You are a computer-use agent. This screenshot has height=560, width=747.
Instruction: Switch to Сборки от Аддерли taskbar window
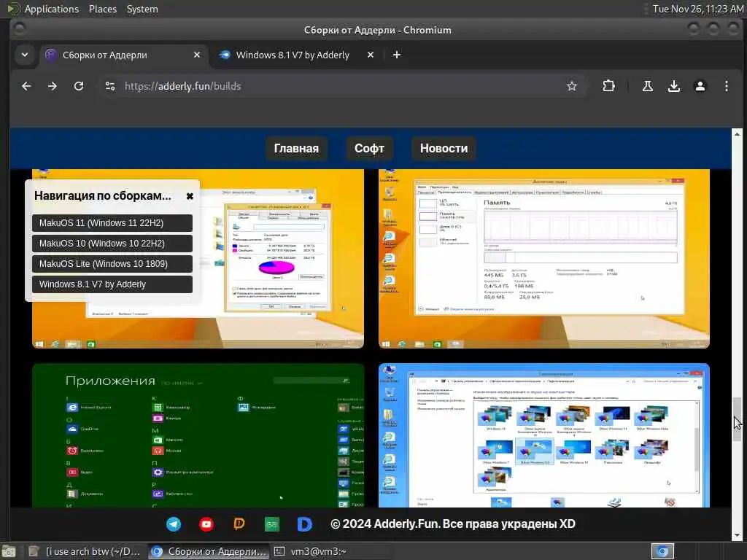click(x=208, y=551)
